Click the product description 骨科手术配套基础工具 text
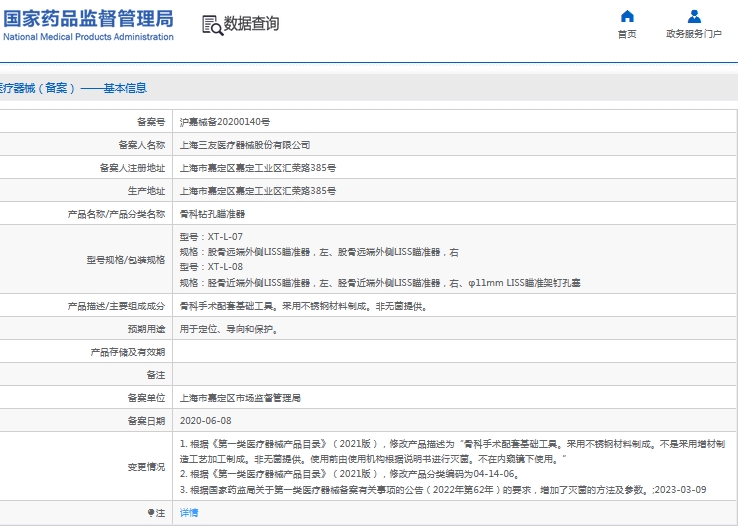Viewport: 738px width, 528px height. pyautogui.click(x=304, y=306)
